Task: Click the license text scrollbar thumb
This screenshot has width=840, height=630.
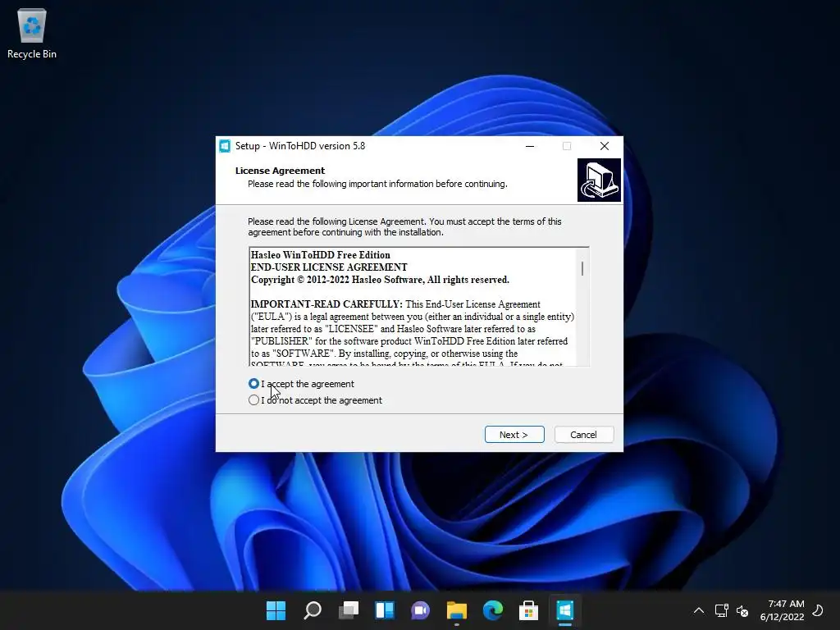Action: click(582, 268)
